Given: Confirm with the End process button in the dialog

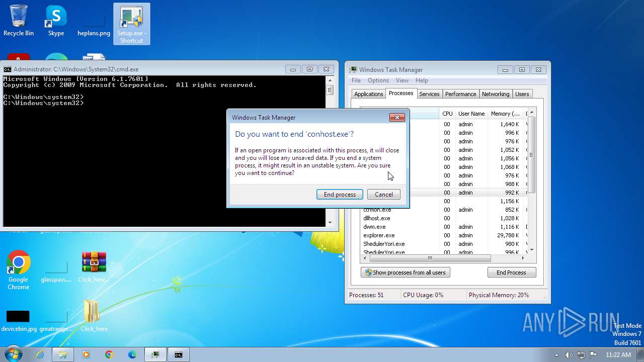Looking at the screenshot, I should [340, 195].
